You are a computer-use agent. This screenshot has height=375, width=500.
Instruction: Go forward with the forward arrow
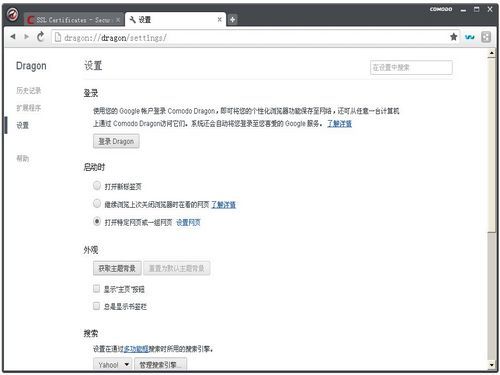click(x=26, y=36)
